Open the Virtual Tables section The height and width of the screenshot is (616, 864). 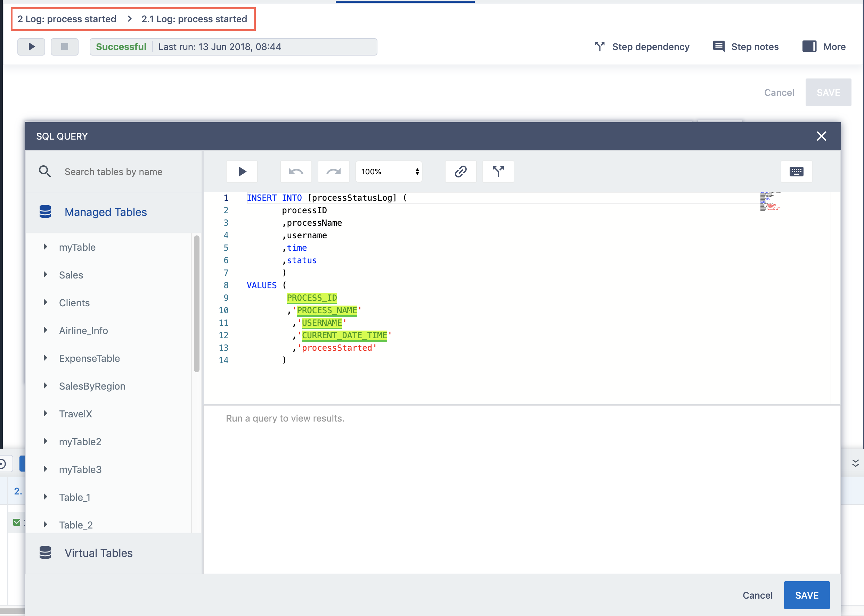tap(98, 553)
